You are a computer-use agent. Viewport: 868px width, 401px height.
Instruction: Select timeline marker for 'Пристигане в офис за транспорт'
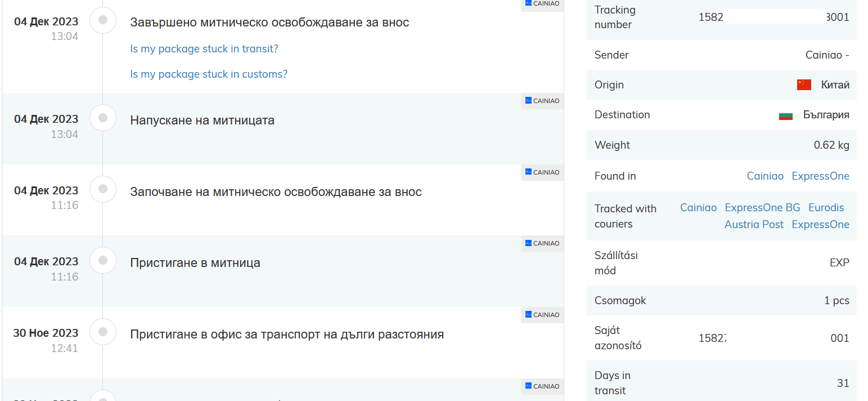pyautogui.click(x=103, y=332)
